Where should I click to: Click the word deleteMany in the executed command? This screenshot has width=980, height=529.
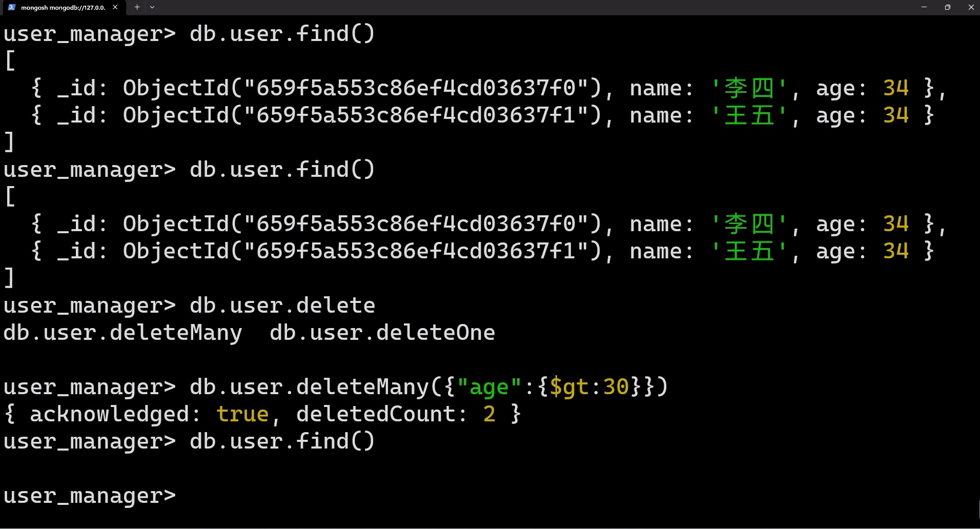point(362,387)
